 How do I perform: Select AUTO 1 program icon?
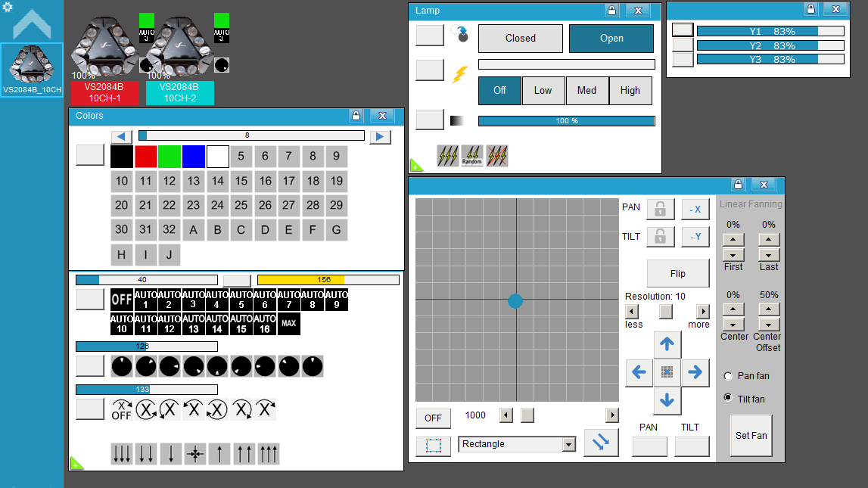pos(145,300)
